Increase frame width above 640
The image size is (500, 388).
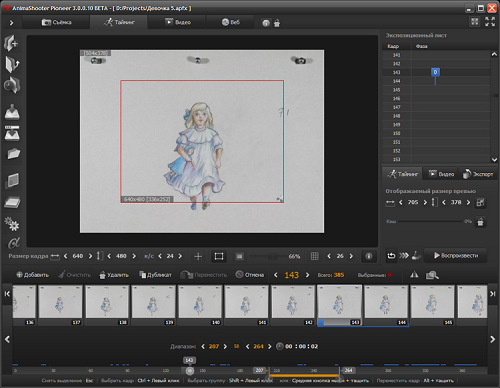point(90,256)
